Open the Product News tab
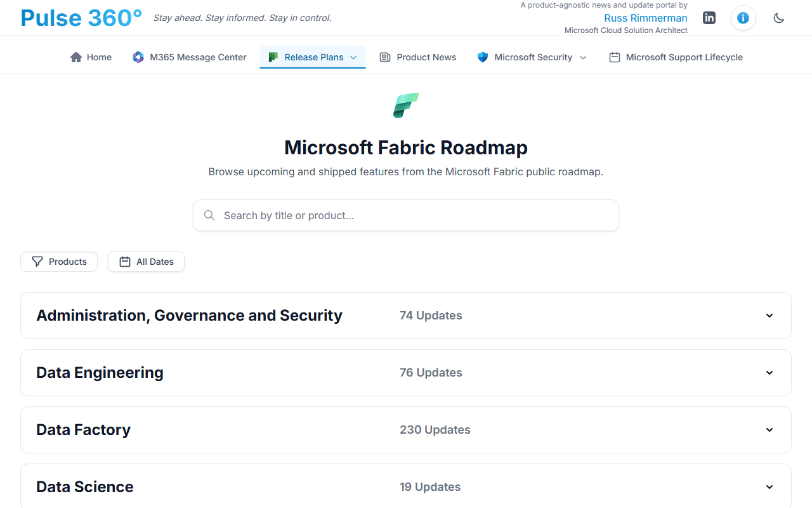Image resolution: width=812 pixels, height=508 pixels. point(418,57)
